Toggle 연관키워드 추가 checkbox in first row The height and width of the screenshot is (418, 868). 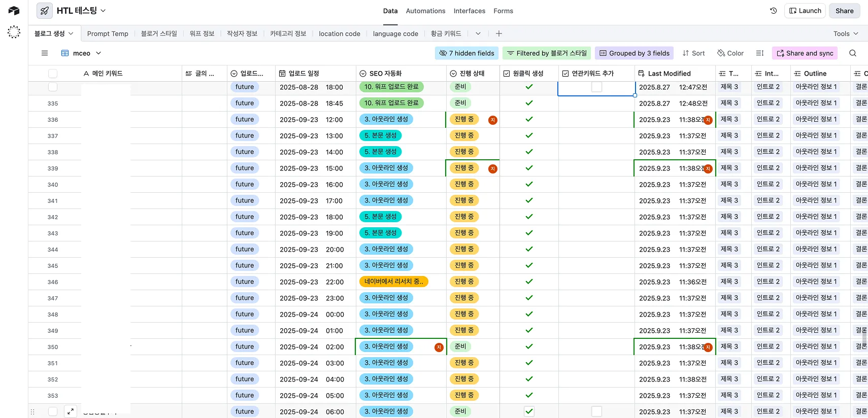[x=596, y=87]
